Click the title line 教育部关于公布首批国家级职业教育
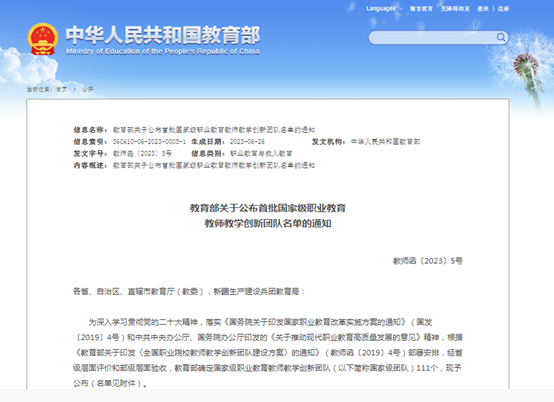This screenshot has height=402, width=554. (268, 208)
